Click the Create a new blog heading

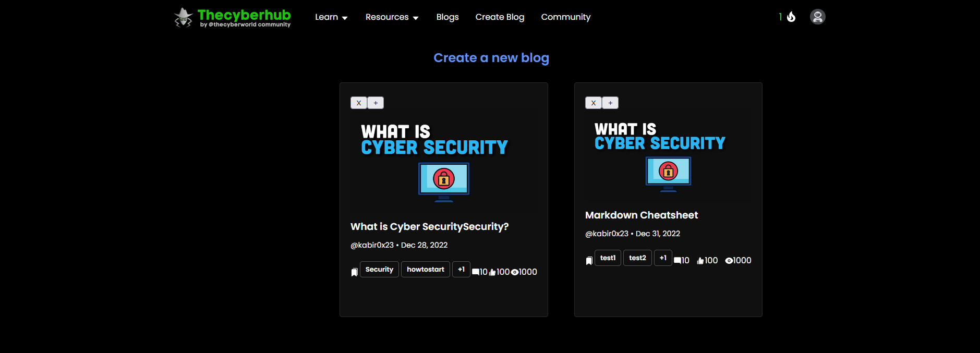(x=491, y=58)
